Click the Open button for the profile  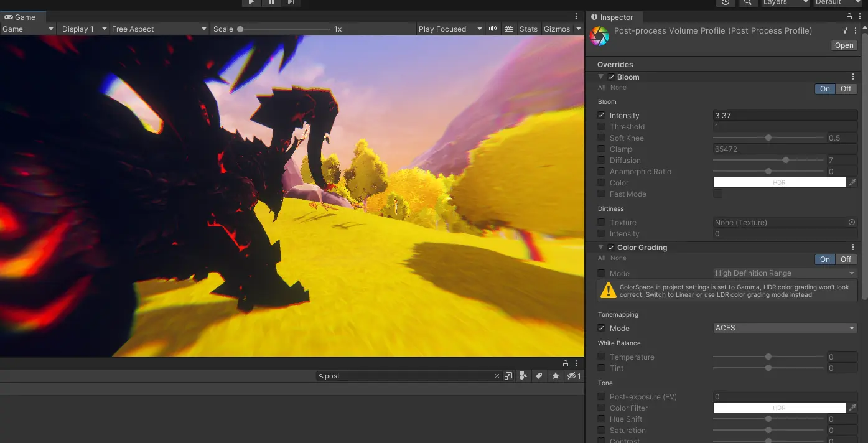(844, 45)
